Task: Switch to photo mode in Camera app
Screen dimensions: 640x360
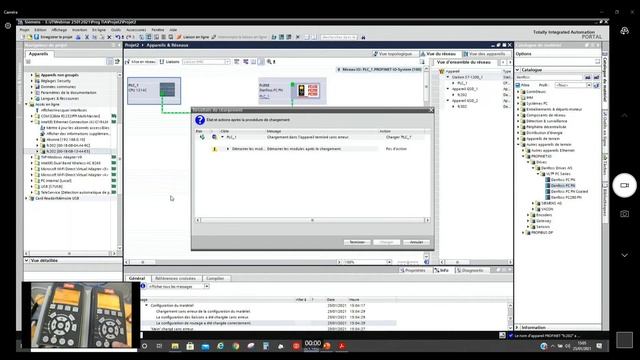Action: point(624,214)
